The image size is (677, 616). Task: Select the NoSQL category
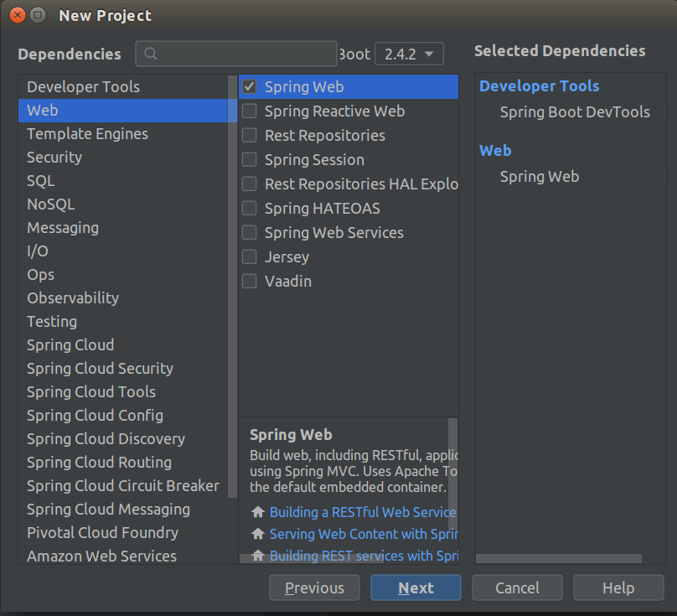[50, 204]
